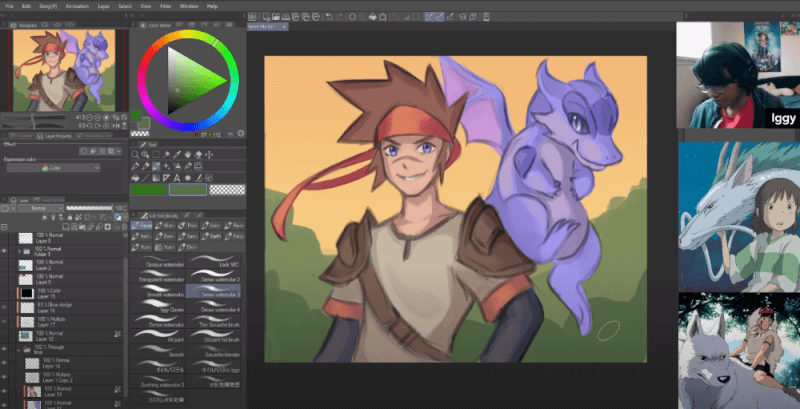This screenshot has width=800, height=409.
Task: Select the transparent color checkered swatch
Action: (x=228, y=190)
